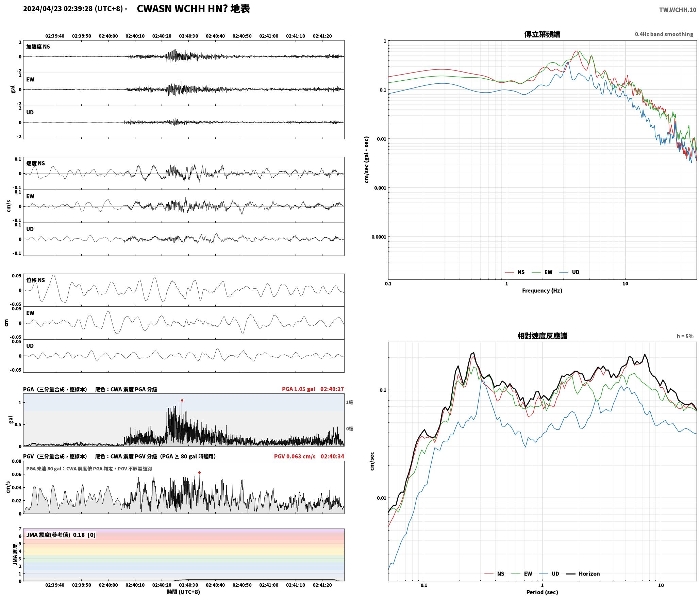Screen dimensions: 700x599
Task: Click the JMA 震度 0.18 value label
Action: coord(61,535)
